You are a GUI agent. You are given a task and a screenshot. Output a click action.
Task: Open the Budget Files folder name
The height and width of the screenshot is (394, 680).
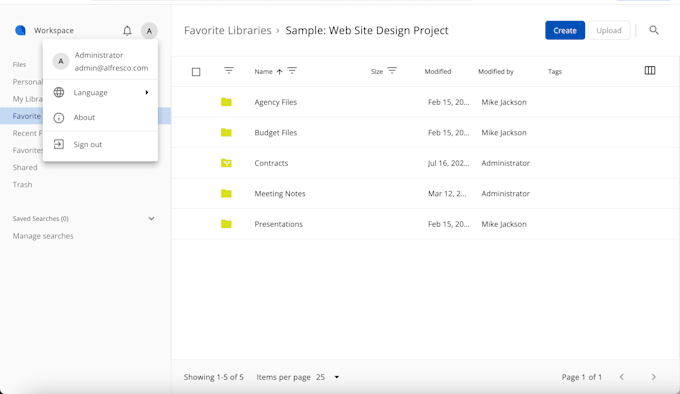click(x=275, y=133)
